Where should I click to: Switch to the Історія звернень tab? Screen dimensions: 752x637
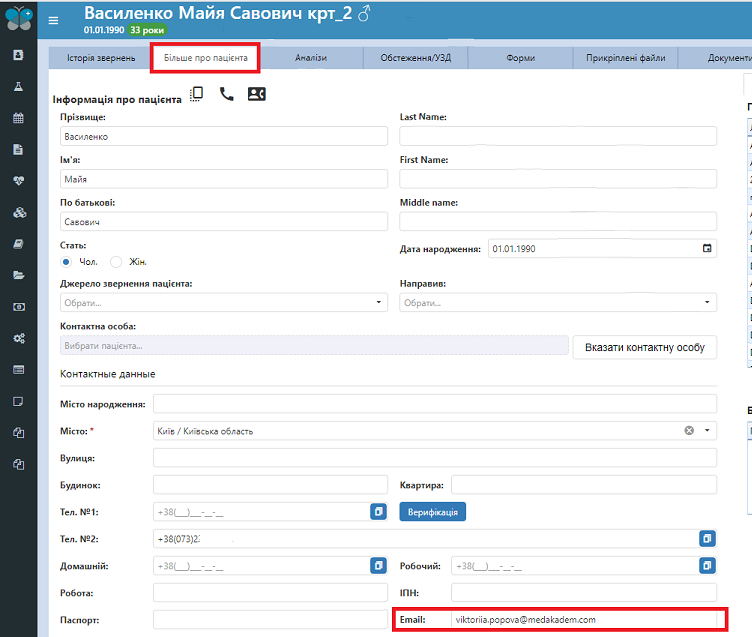(x=100, y=58)
